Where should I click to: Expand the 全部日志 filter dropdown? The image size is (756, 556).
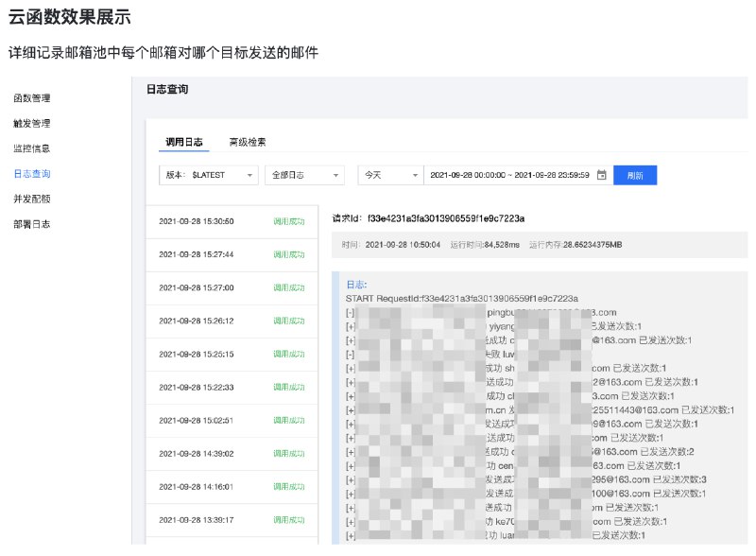pyautogui.click(x=304, y=175)
